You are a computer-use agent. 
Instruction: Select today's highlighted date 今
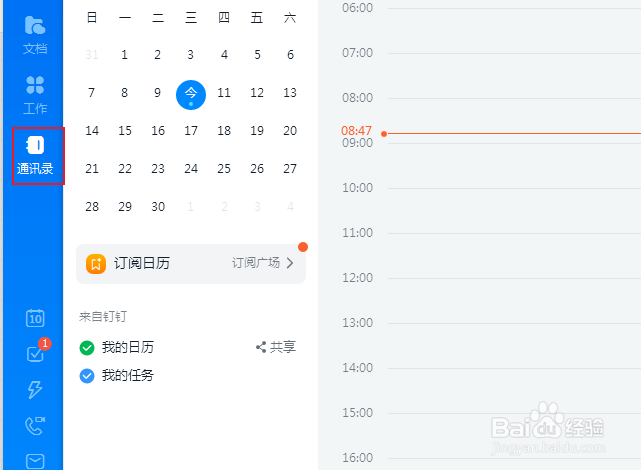click(191, 94)
